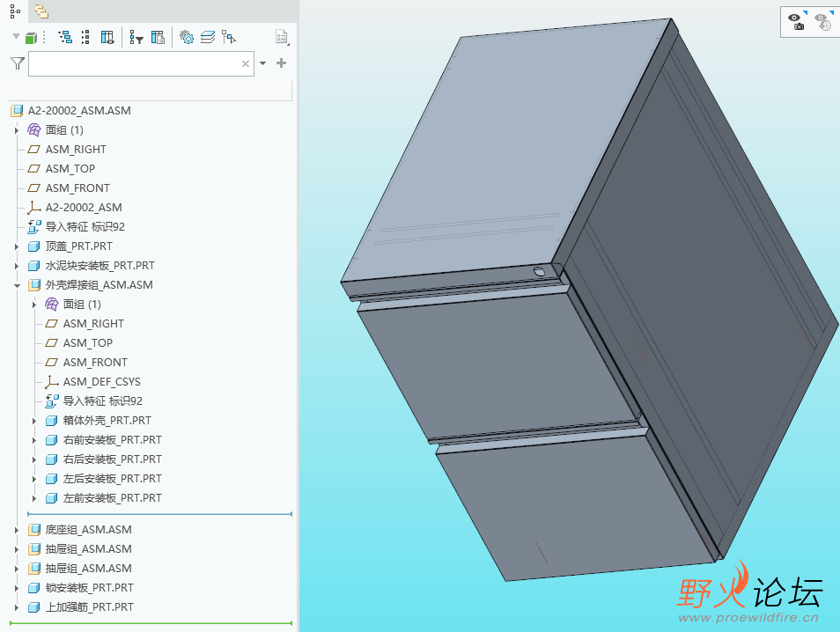Expand the 顶盖_PRT.PRT part
This screenshot has width=840, height=632.
[17, 247]
